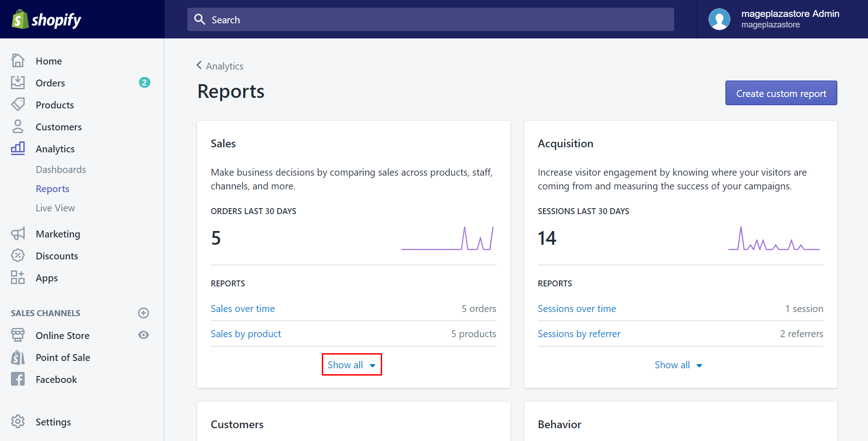Open Customers in sidebar
868x441 pixels.
pos(59,127)
